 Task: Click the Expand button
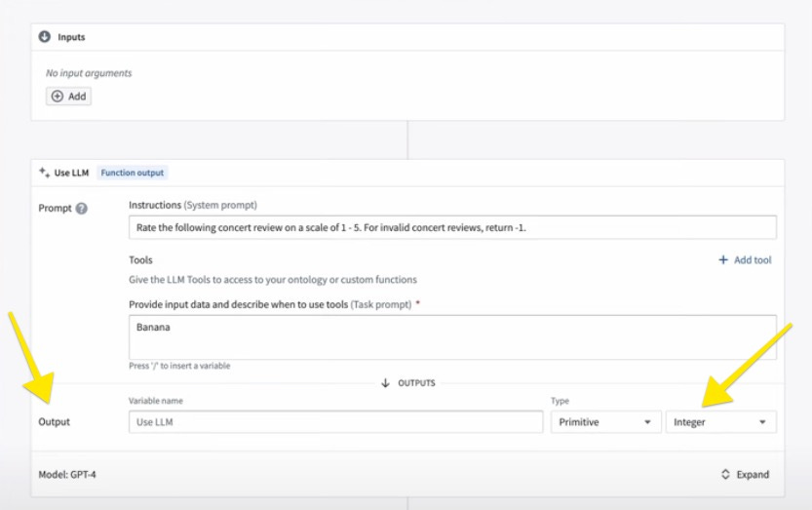point(745,474)
